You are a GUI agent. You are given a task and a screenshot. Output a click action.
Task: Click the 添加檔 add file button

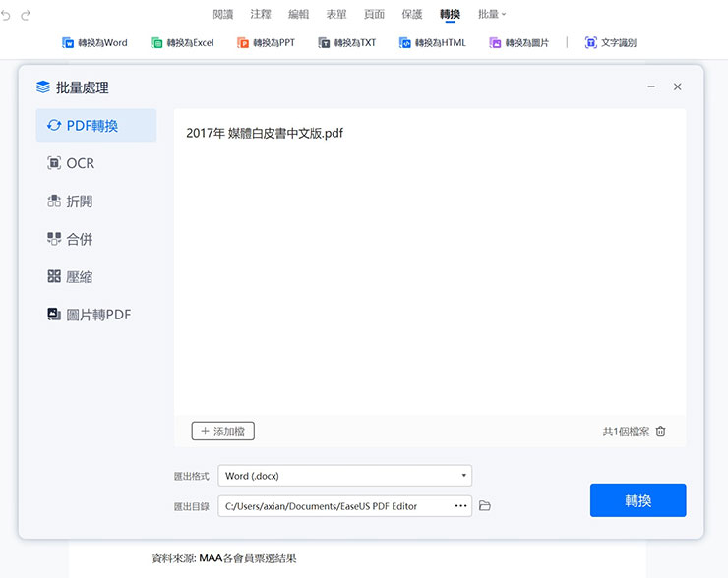click(x=223, y=431)
